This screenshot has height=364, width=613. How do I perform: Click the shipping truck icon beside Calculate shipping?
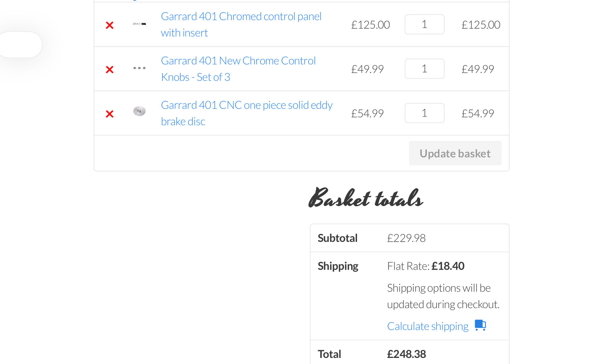480,325
